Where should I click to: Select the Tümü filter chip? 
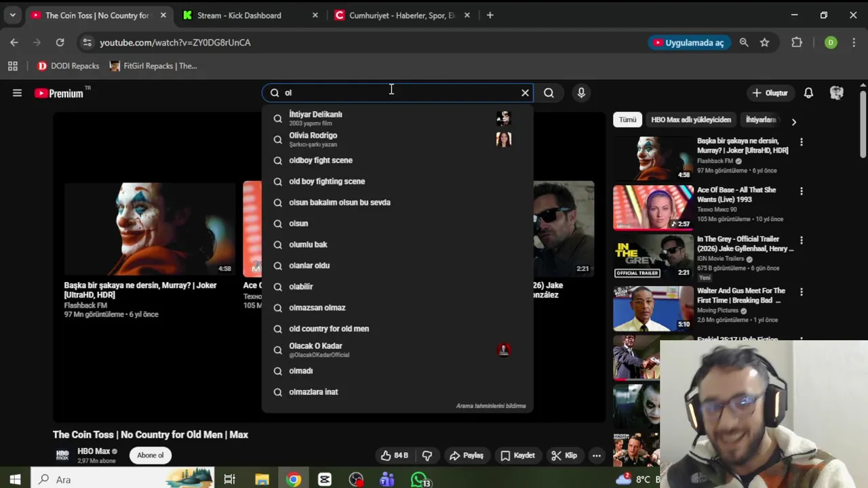[x=627, y=120]
